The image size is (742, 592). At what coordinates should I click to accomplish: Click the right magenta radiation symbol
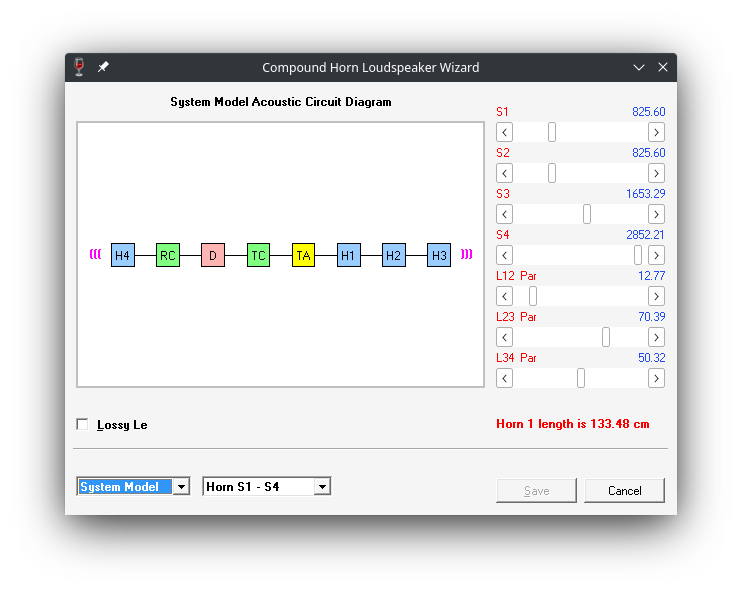pos(467,254)
